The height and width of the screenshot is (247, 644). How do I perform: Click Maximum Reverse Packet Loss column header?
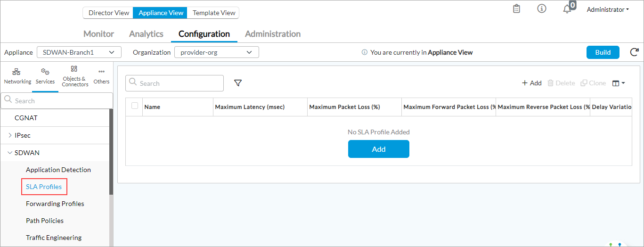(x=543, y=107)
